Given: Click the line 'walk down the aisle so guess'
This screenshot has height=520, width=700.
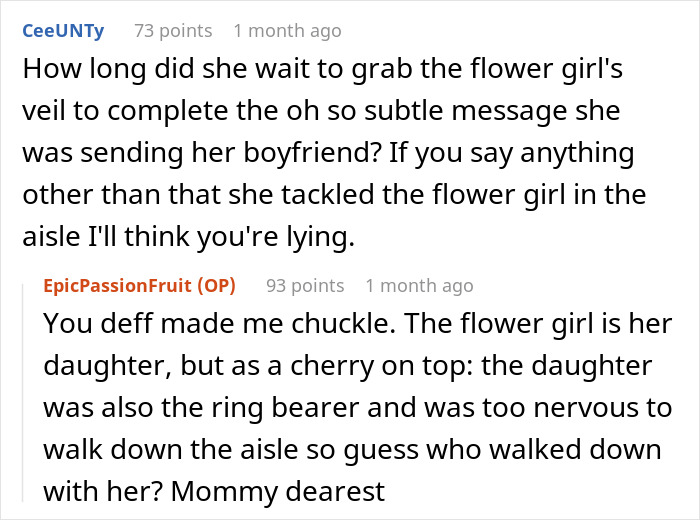Looking at the screenshot, I should coord(352,450).
